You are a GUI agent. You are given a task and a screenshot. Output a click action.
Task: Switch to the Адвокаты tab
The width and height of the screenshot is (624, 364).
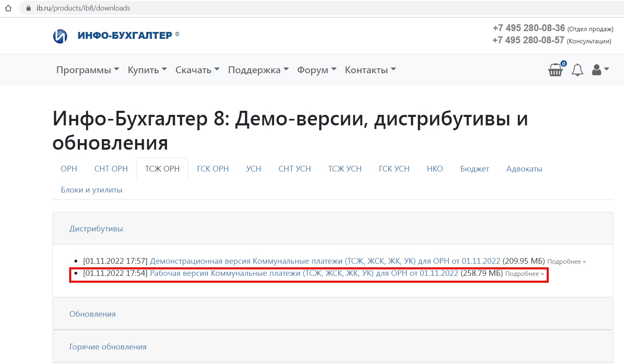524,169
